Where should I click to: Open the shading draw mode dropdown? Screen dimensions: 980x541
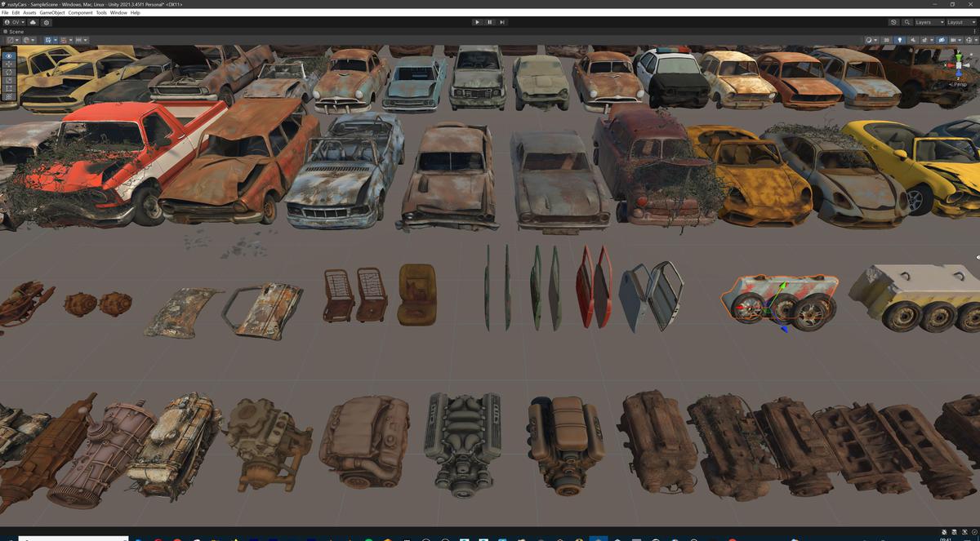click(x=869, y=39)
